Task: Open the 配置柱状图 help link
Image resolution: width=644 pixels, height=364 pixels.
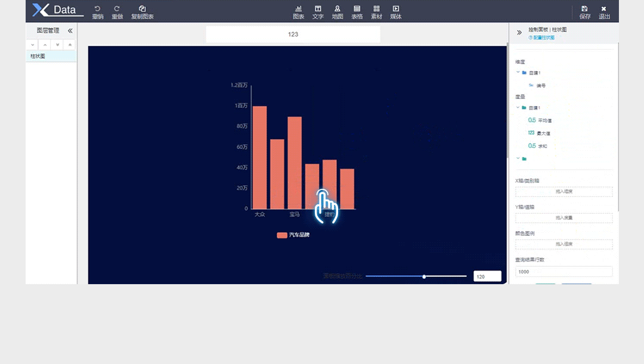Action: click(x=543, y=38)
